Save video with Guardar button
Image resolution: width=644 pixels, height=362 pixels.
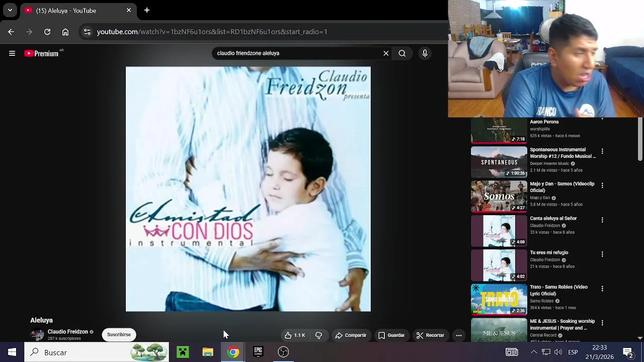[391, 335]
